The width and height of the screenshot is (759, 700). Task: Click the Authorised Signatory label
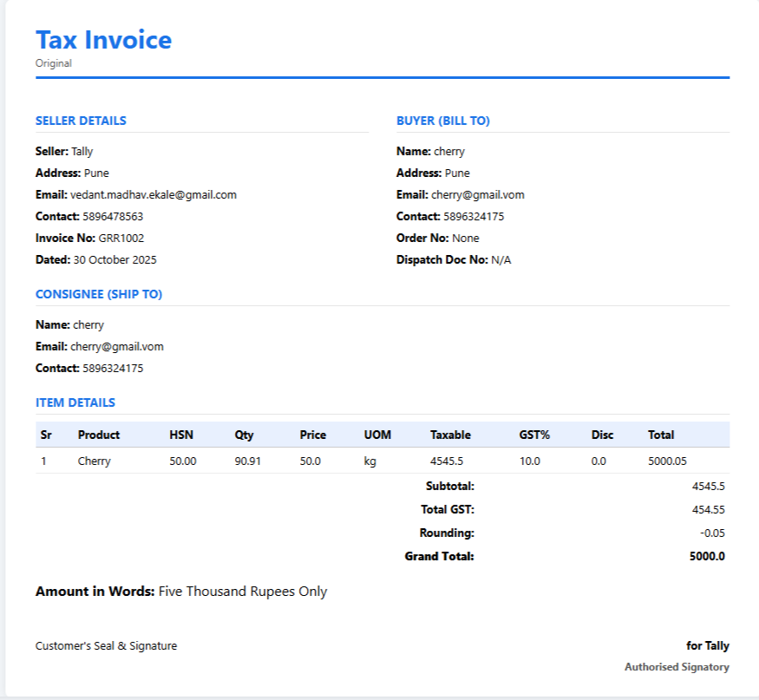[677, 668]
